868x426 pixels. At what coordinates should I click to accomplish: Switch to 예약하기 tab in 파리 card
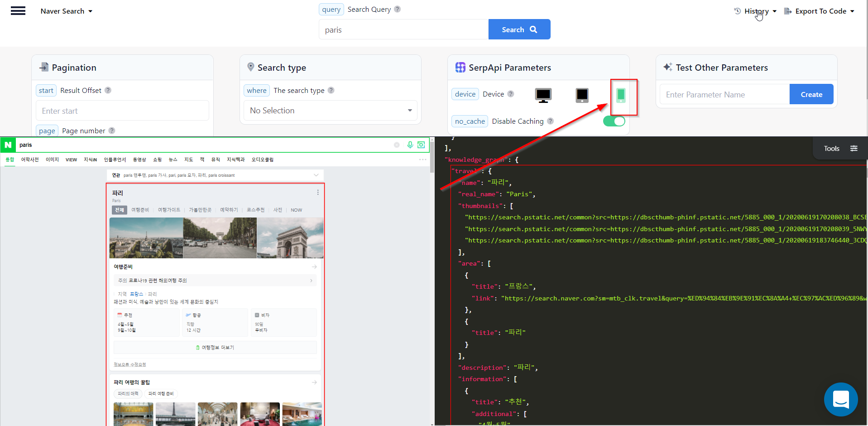point(229,210)
